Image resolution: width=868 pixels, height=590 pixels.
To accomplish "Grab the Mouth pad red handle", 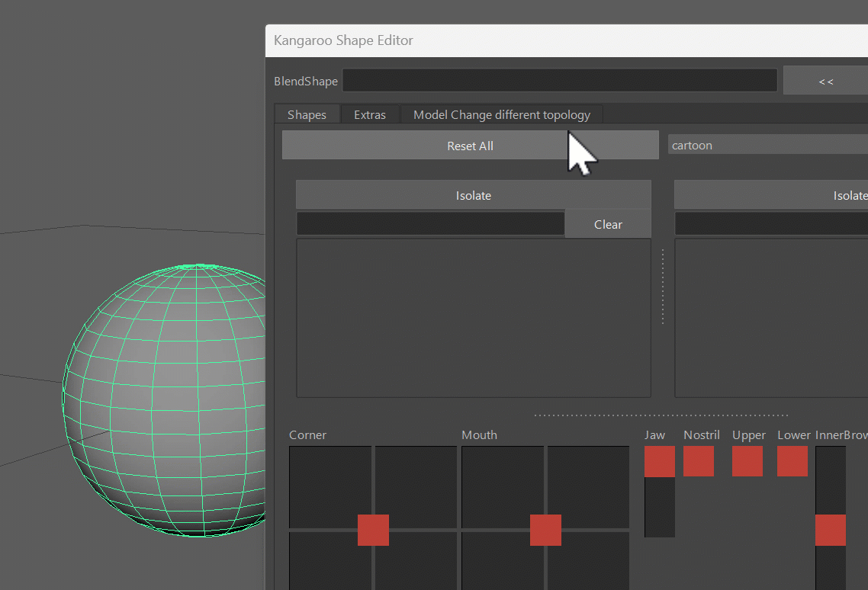I will click(x=545, y=530).
